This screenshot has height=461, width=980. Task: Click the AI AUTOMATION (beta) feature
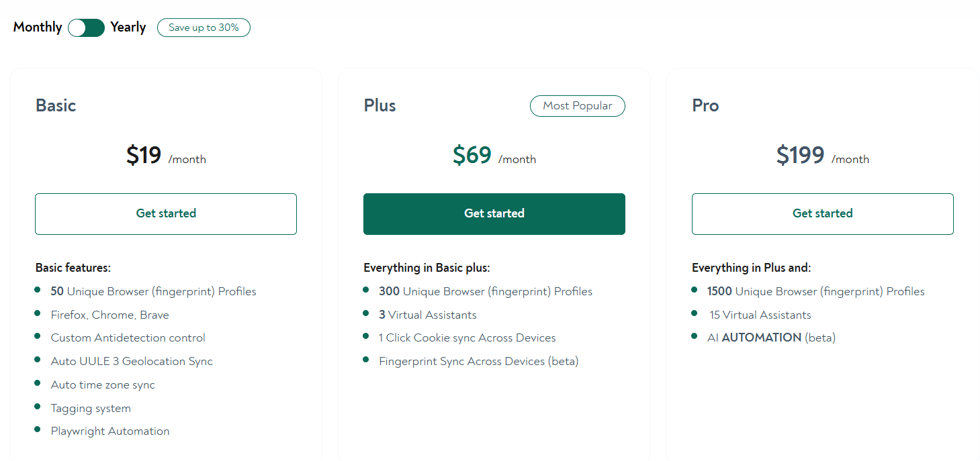771,338
